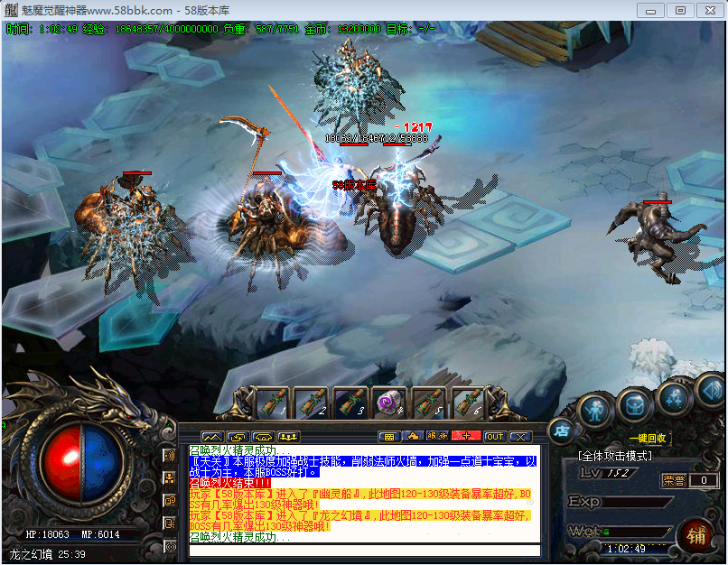Open the character status round button
This screenshot has width=728, height=565.
594,410
